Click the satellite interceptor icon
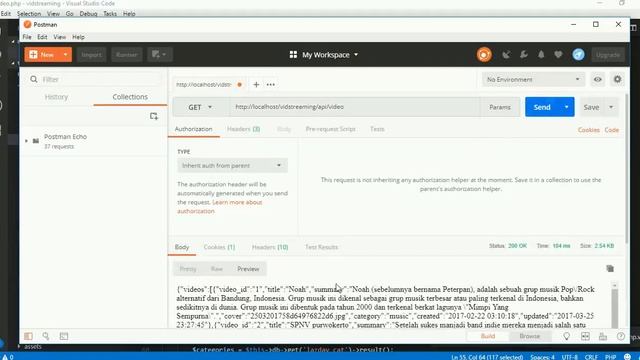This screenshot has height=360, width=640. tap(506, 55)
